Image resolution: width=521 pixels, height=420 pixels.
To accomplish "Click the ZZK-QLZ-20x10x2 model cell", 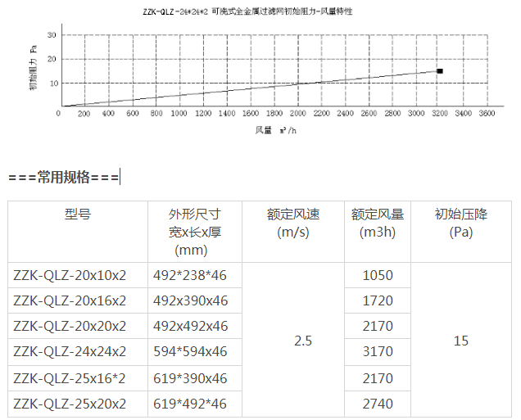I will click(x=70, y=275).
